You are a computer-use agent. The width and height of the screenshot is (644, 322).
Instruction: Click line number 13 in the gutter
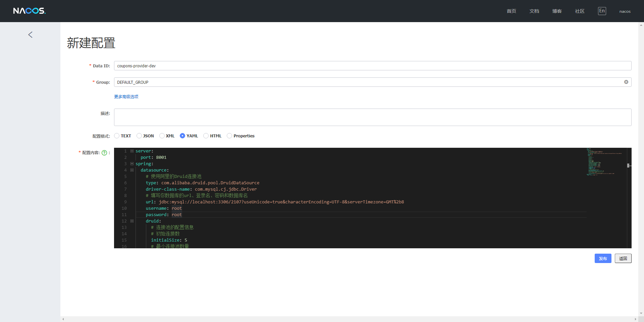tap(124, 228)
